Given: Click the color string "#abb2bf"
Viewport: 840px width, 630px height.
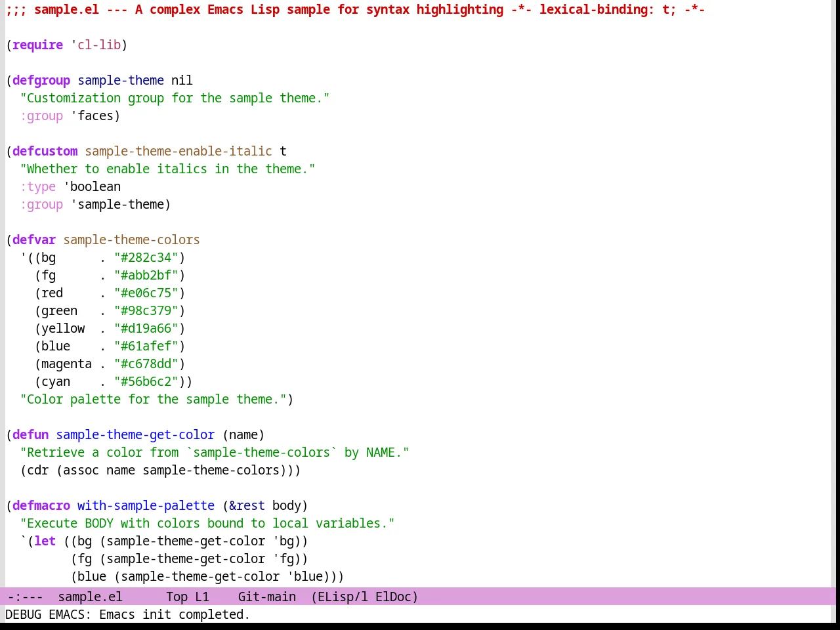Looking at the screenshot, I should tap(146, 275).
